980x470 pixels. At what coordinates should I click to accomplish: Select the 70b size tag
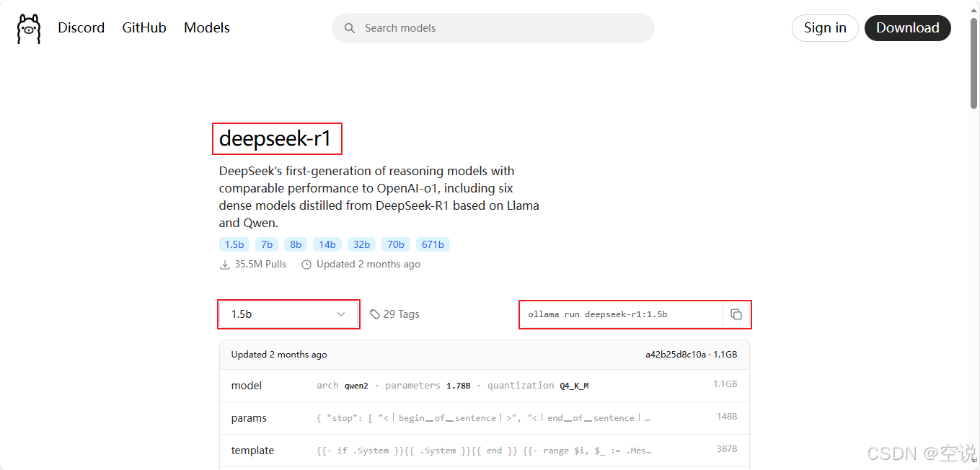[396, 244]
